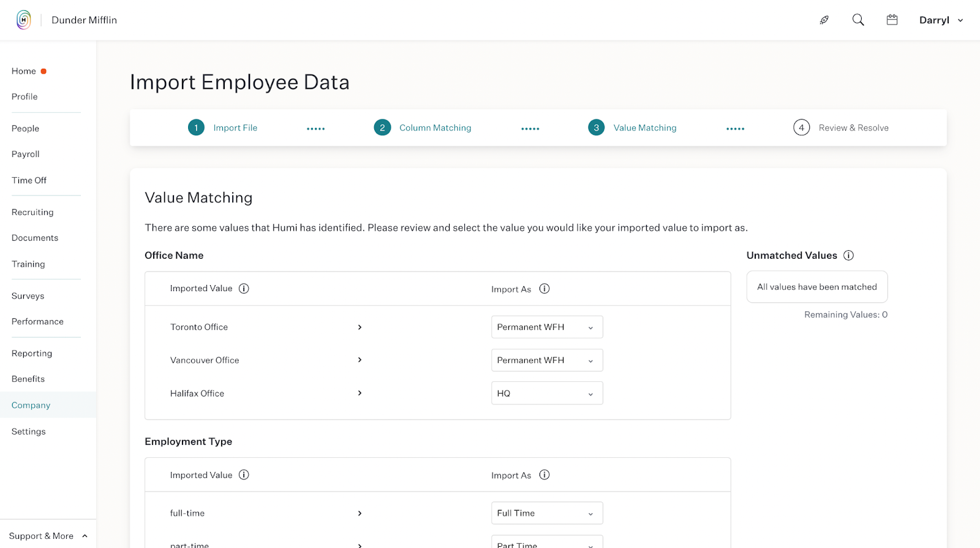
Task: Open People section
Action: tap(25, 129)
